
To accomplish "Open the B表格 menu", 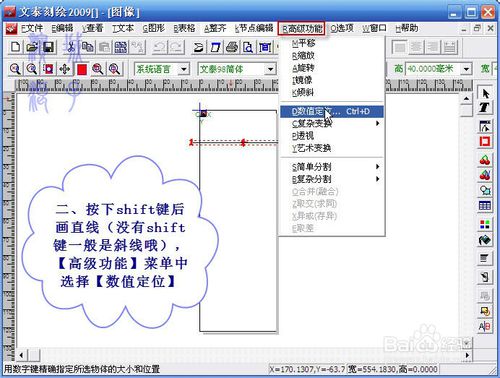I will click(x=184, y=28).
